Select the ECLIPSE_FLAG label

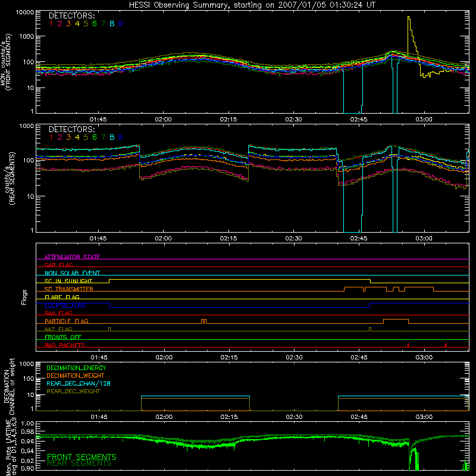pyautogui.click(x=65, y=305)
